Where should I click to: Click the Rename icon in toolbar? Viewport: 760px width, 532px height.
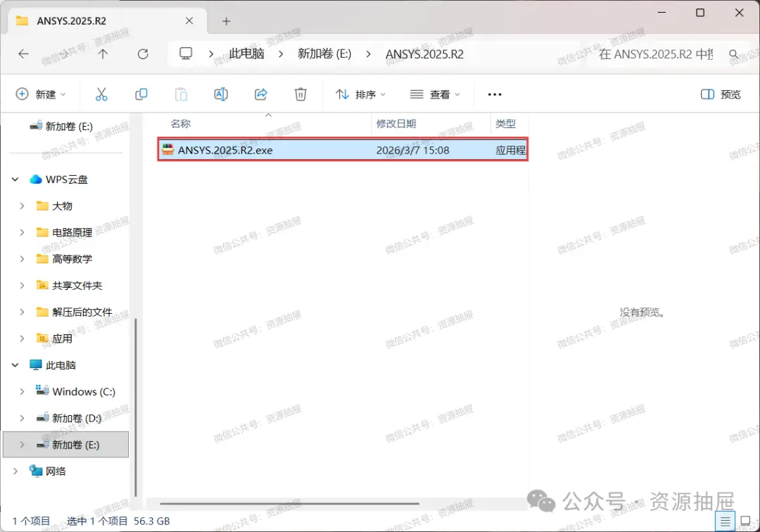(221, 94)
